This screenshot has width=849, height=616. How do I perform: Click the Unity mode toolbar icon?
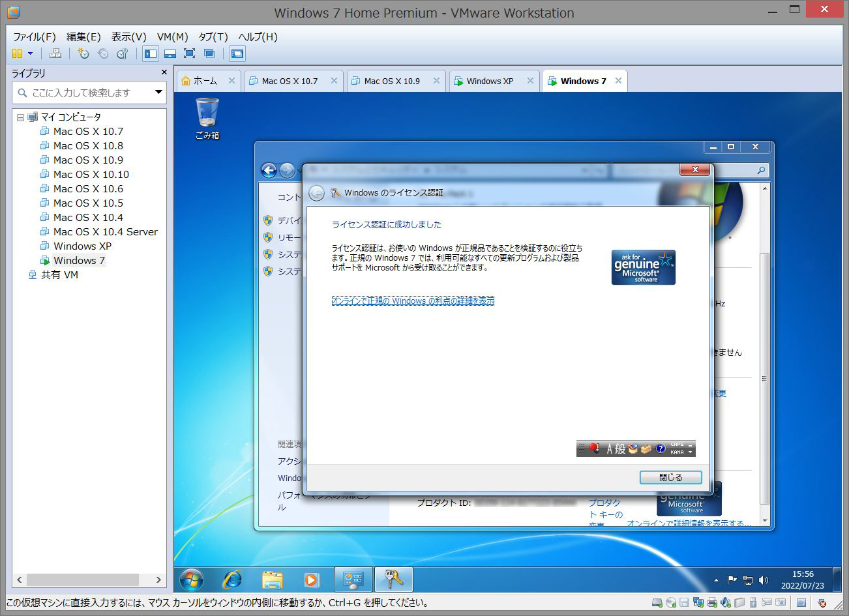[x=209, y=53]
